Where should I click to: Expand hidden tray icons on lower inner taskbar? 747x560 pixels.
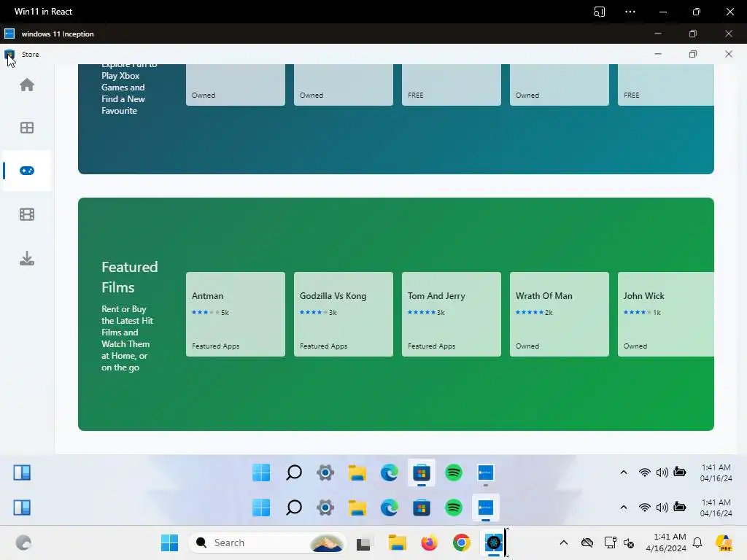click(623, 507)
